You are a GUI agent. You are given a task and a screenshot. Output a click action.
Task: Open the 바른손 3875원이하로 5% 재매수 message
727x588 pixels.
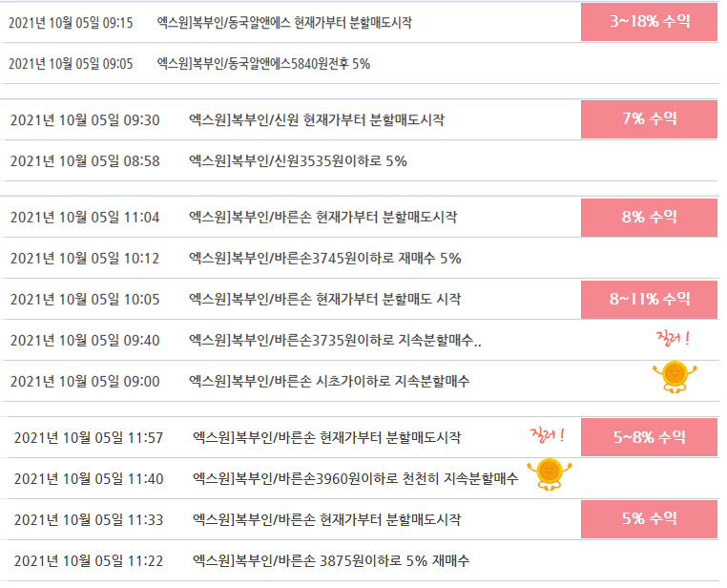point(331,560)
